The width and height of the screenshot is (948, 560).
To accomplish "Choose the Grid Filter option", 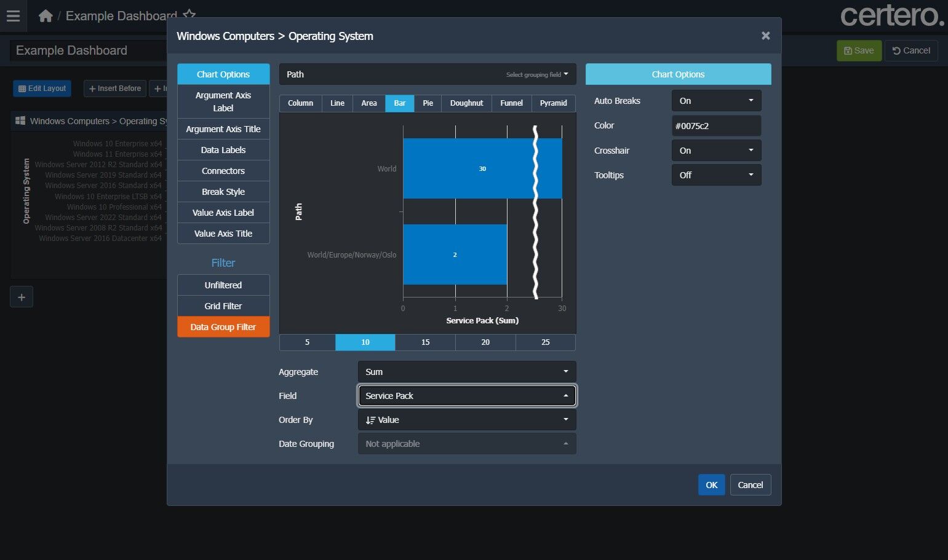I will pos(223,306).
